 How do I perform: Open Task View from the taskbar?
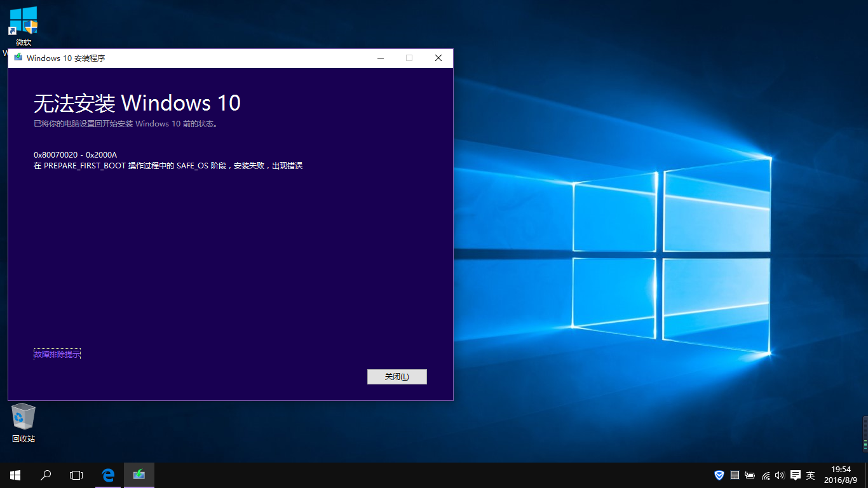[76, 475]
